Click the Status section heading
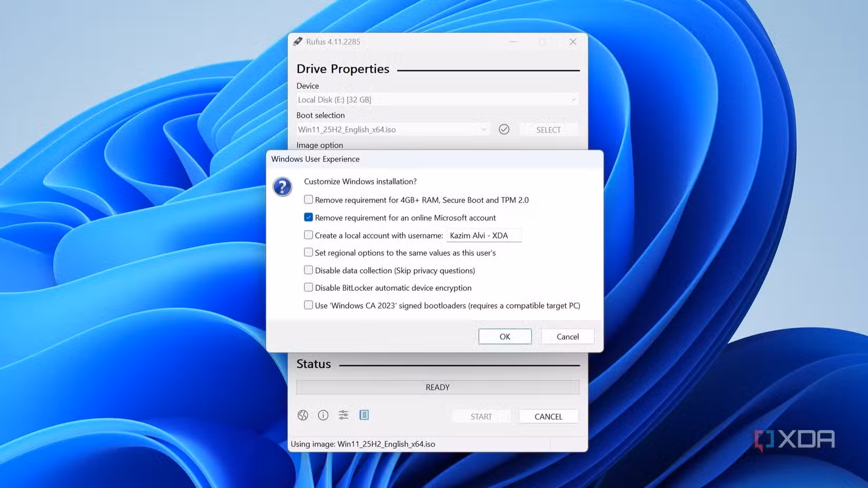The width and height of the screenshot is (868, 488). 314,364
